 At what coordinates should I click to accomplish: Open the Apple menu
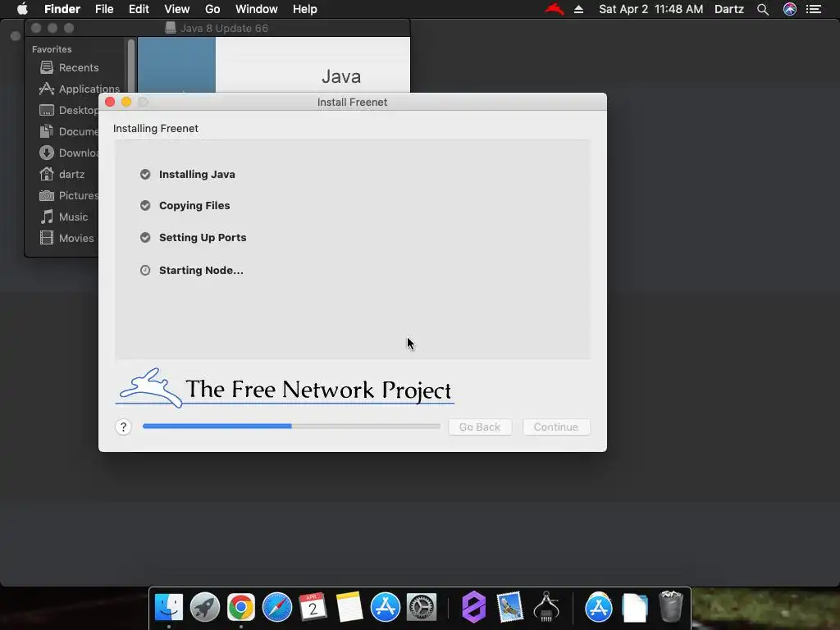(x=22, y=9)
